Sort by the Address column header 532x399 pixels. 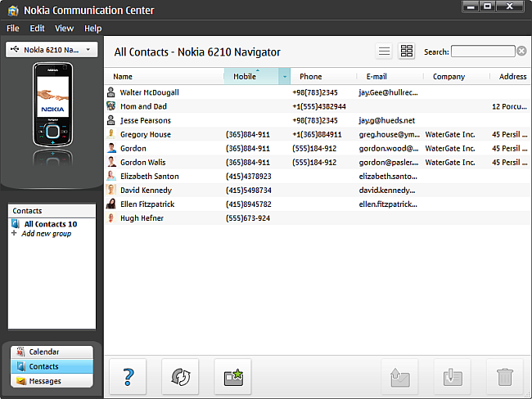511,77
